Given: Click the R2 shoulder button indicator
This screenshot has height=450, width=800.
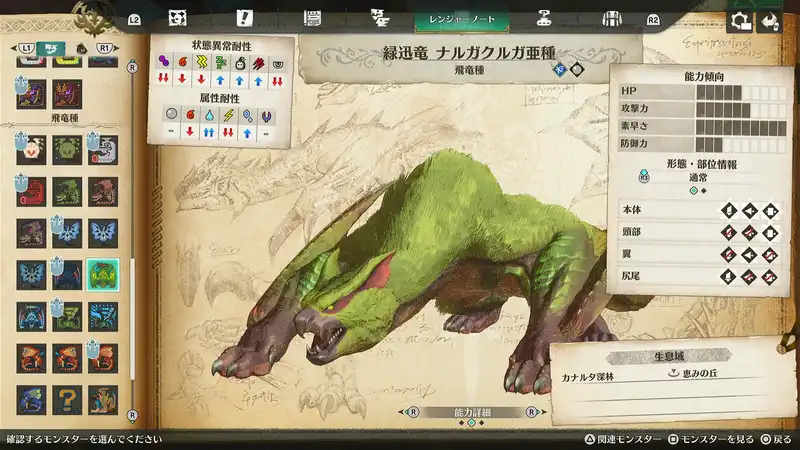Looking at the screenshot, I should [653, 20].
